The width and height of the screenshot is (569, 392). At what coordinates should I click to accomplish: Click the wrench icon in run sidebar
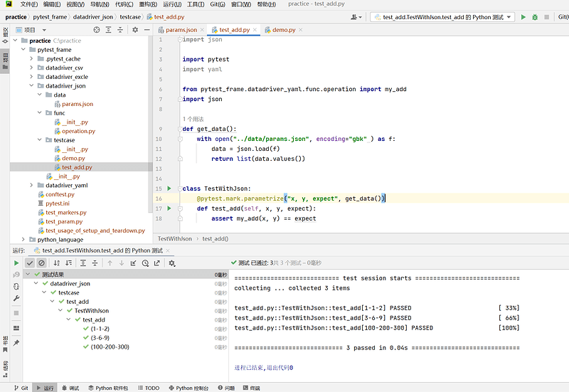pyautogui.click(x=16, y=298)
